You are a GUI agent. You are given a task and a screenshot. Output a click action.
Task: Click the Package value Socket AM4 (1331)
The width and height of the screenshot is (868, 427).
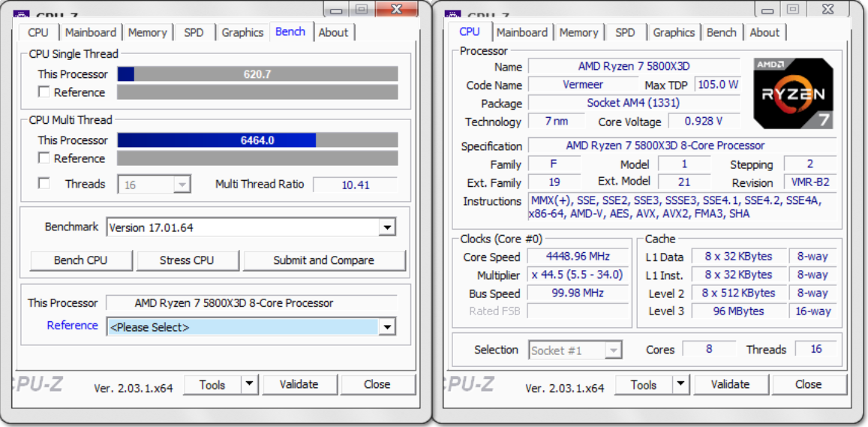pyautogui.click(x=634, y=103)
